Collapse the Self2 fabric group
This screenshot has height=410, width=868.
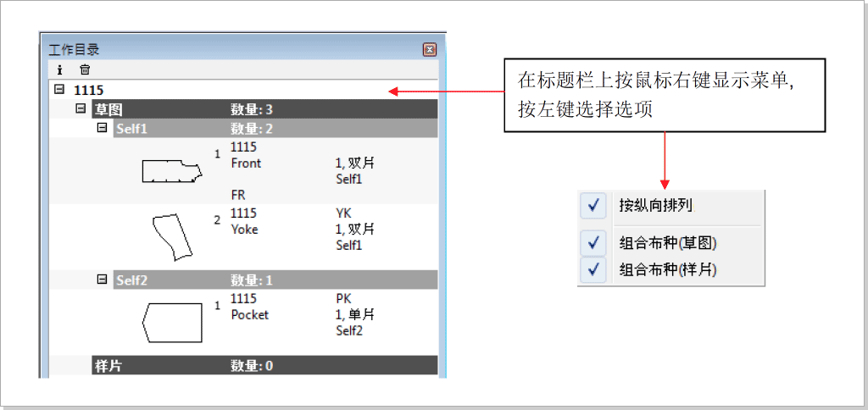point(103,279)
